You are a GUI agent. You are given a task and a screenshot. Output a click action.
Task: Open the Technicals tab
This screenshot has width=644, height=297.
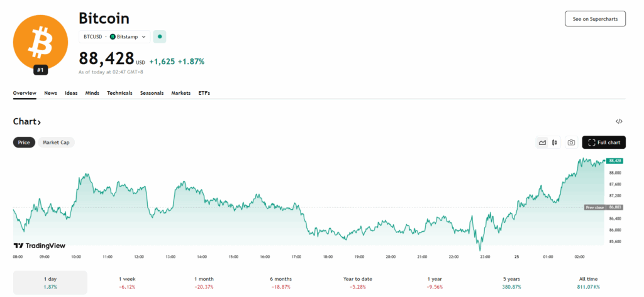[119, 93]
